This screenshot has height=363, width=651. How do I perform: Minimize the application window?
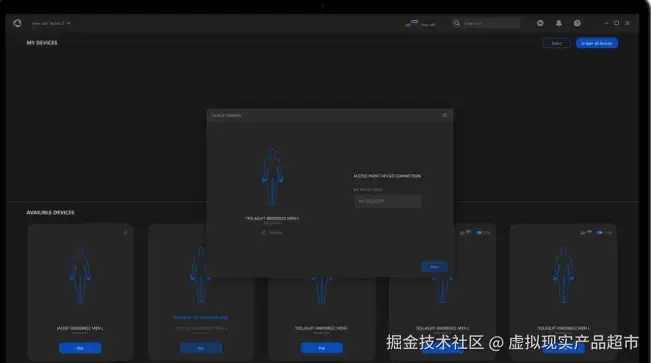(x=606, y=23)
